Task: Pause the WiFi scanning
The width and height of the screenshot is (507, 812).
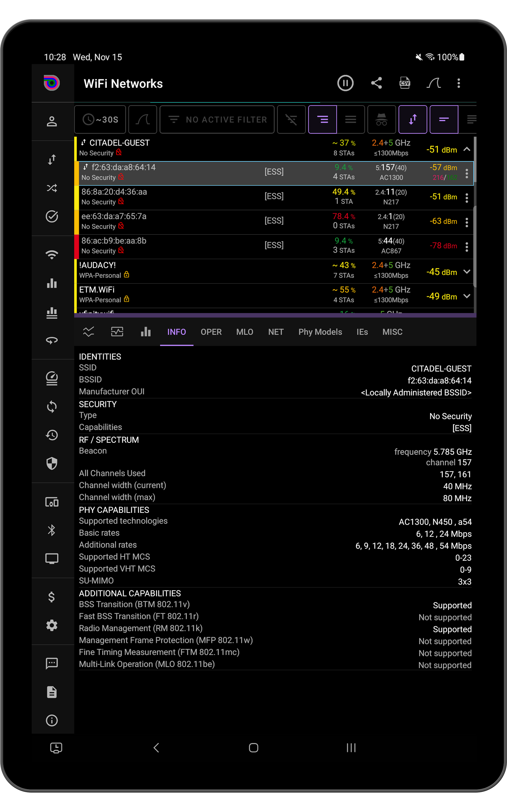Action: (345, 83)
